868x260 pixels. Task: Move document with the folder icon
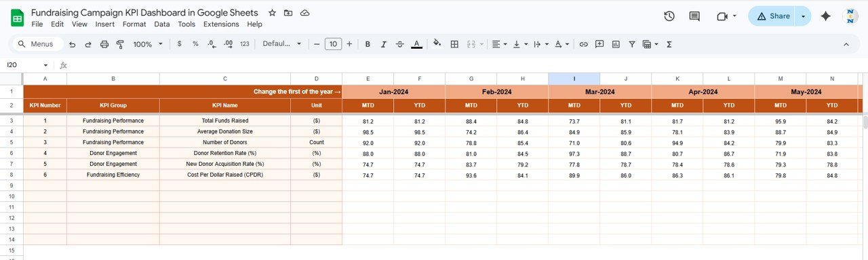pos(288,13)
